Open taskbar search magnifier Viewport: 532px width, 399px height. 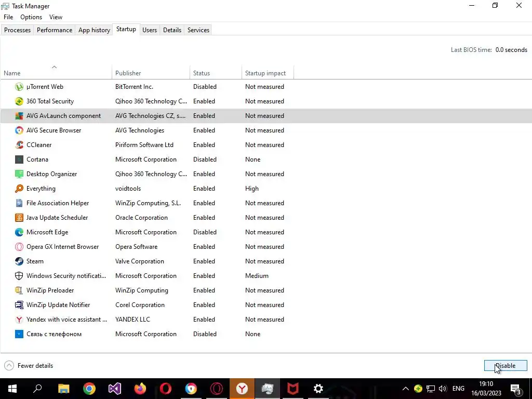(x=37, y=389)
